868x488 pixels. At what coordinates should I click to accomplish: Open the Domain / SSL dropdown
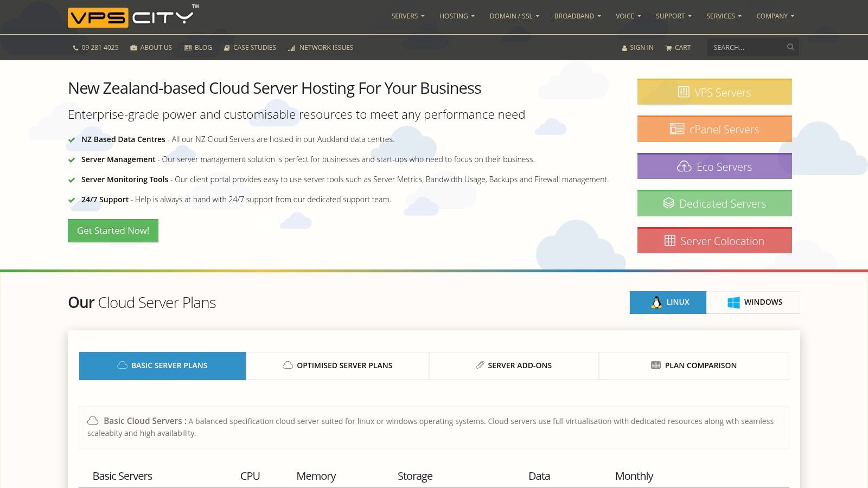[514, 16]
